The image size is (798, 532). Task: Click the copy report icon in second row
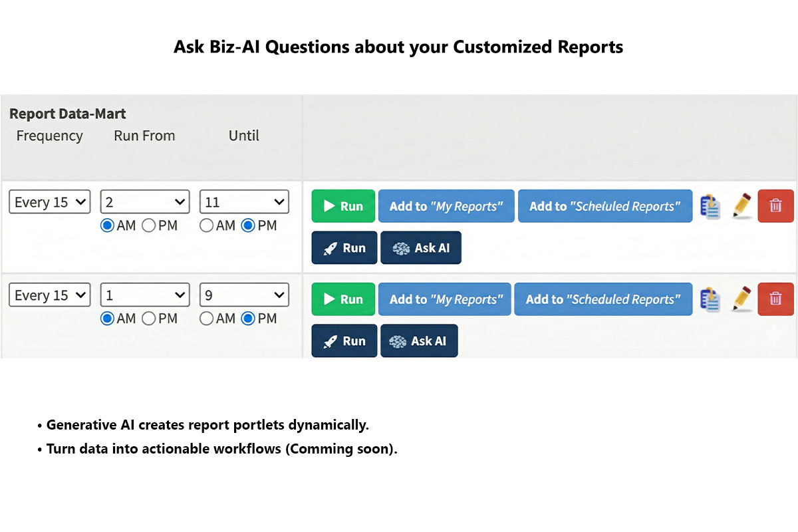pos(710,300)
